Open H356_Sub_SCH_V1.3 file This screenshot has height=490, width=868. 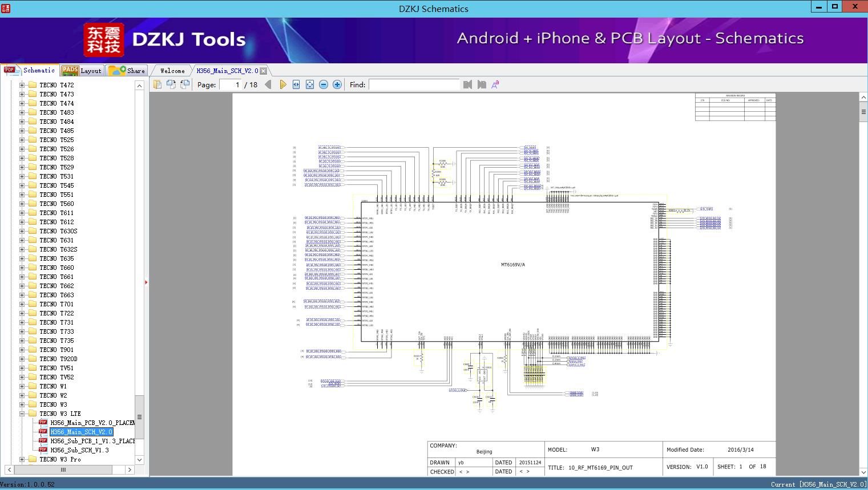click(79, 450)
